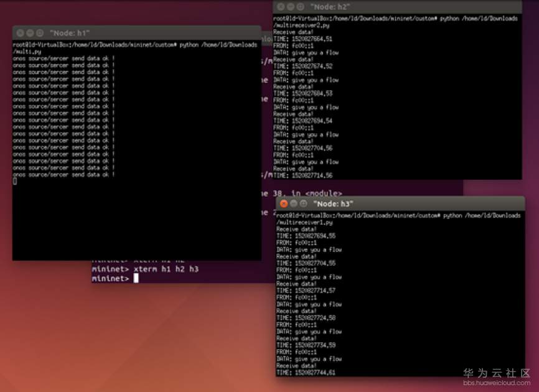Click "TIME: 1520827704.56" in the h2 window
Image resolution: width=539 pixels, height=392 pixels.
point(303,148)
